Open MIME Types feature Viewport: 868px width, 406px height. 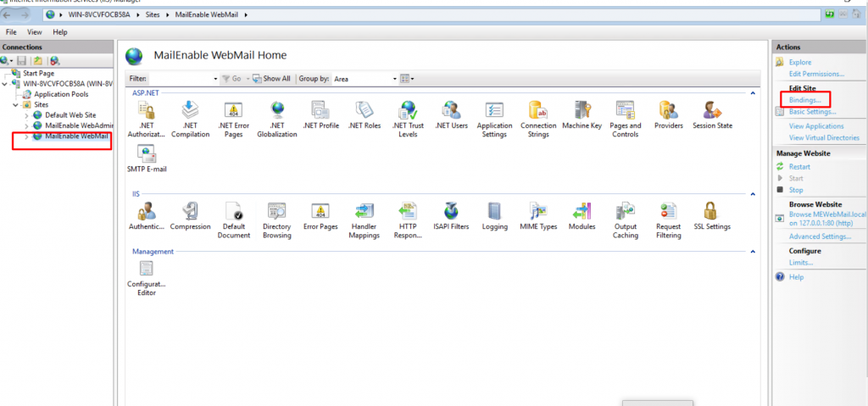click(x=538, y=216)
